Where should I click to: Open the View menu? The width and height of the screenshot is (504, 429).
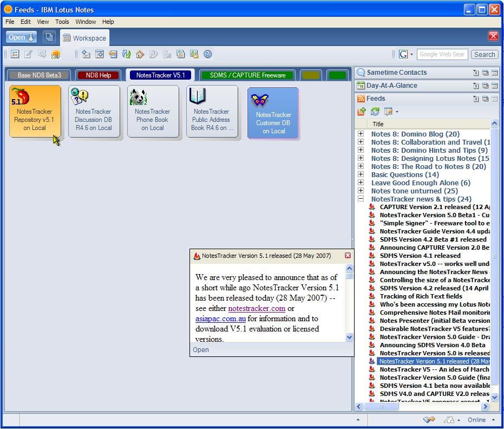[43, 22]
